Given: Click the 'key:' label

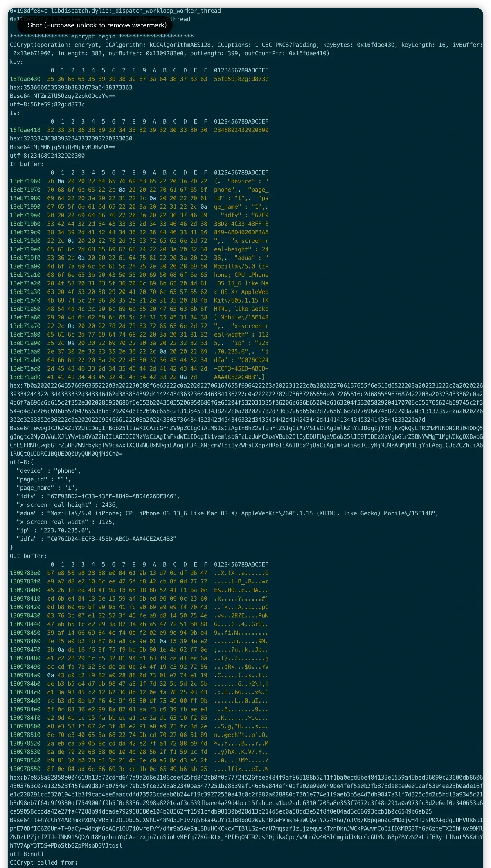Looking at the screenshot, I should click(x=16, y=62).
